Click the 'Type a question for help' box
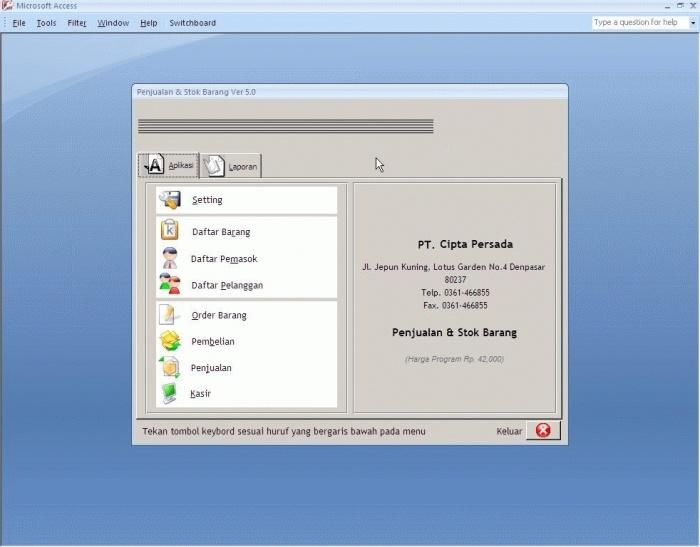Viewport: 700px width, 547px height. tap(636, 22)
